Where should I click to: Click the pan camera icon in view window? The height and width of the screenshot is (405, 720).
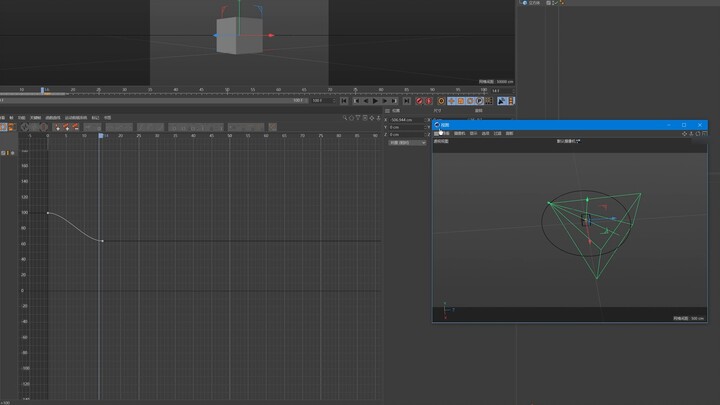click(x=684, y=134)
